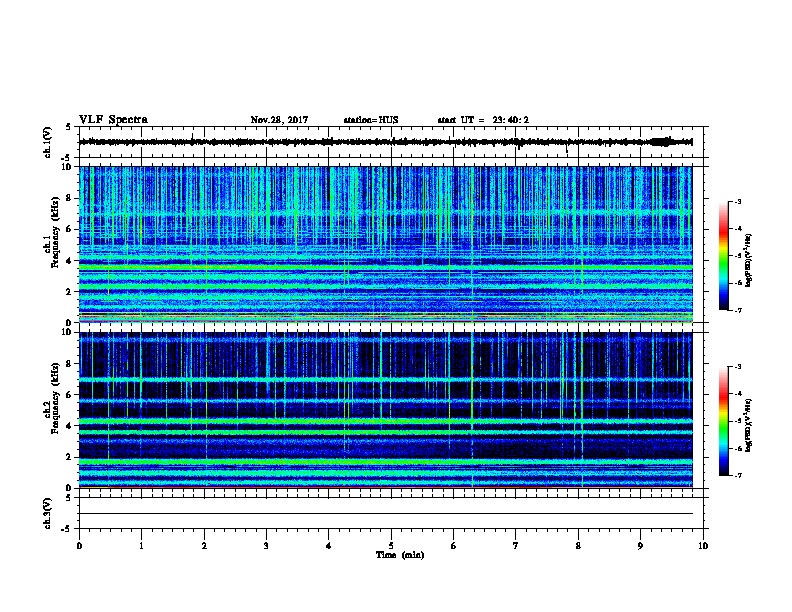Click time axis tick label '3'
This screenshot has width=792, height=612.
click(x=266, y=545)
